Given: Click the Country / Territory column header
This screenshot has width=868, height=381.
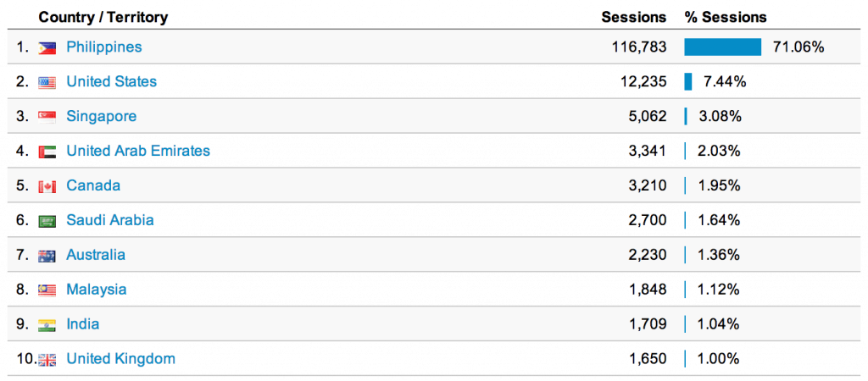Looking at the screenshot, I should click(103, 17).
